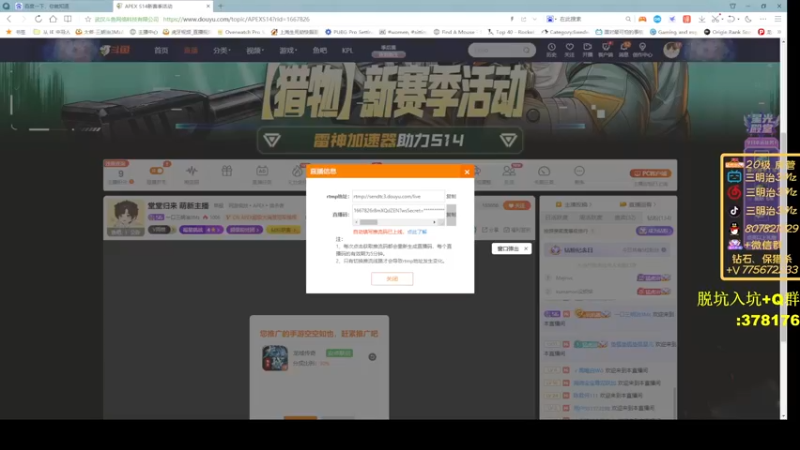This screenshot has height=450, width=800.
Task: Open the reading mode book icon
Action: [68, 19]
